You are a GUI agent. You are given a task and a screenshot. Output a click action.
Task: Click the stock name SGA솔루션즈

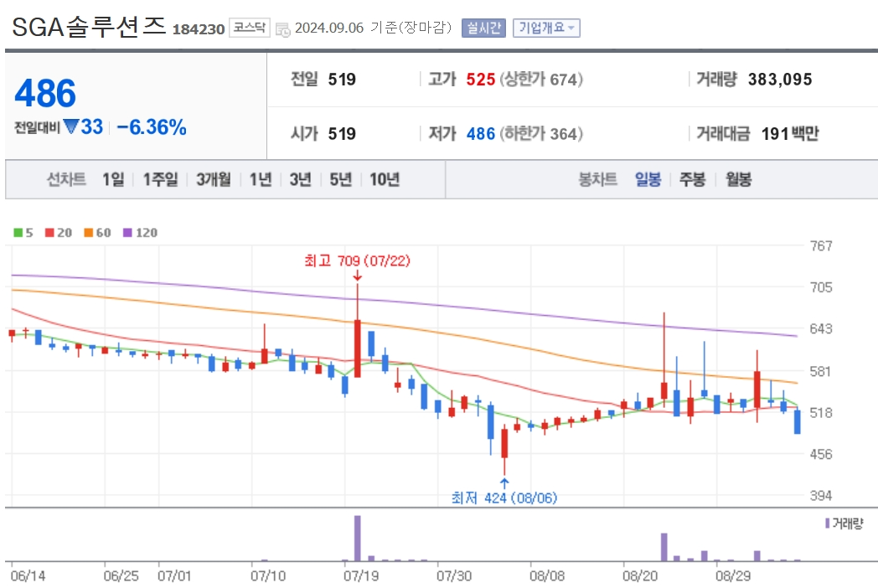[x=89, y=27]
